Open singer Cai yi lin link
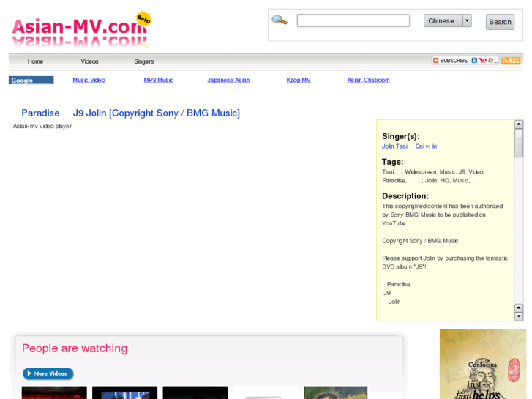This screenshot has width=532, height=399. [x=426, y=146]
